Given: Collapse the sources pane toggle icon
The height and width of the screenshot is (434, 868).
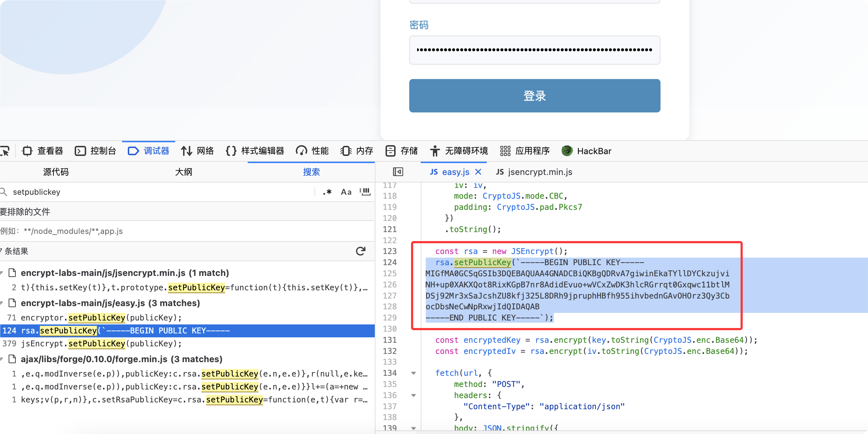Looking at the screenshot, I should click(x=398, y=172).
